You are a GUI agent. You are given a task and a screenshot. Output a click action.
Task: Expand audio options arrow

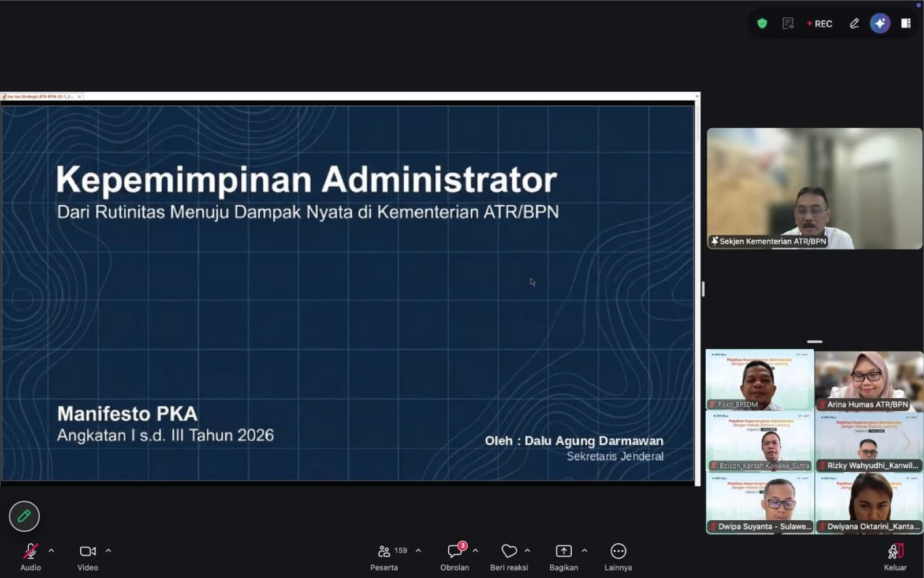pos(51,551)
